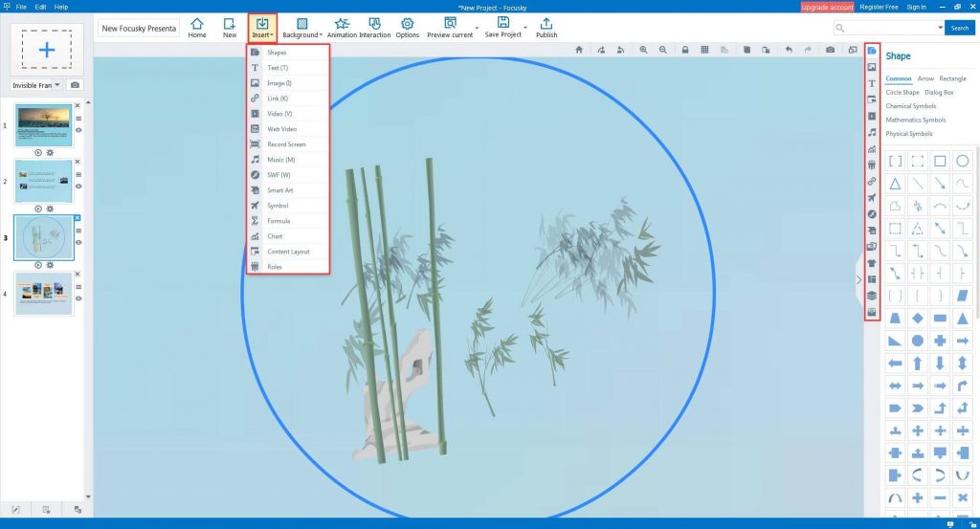Zoom in on the canvas
Screen dimensions: 980x529
(x=643, y=50)
